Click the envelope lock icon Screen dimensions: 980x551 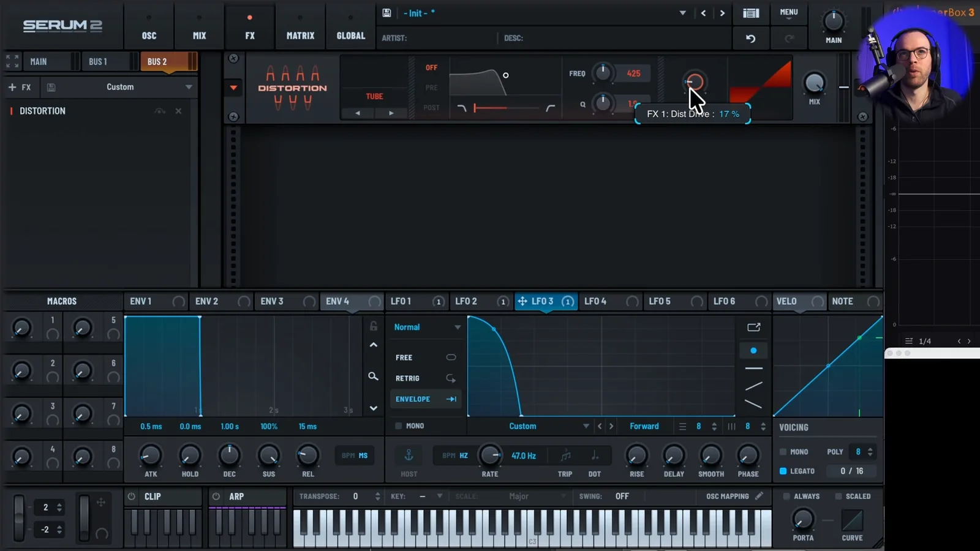373,326
